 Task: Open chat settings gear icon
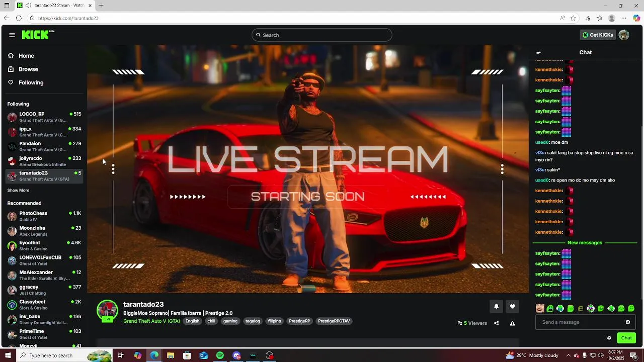coord(609,338)
